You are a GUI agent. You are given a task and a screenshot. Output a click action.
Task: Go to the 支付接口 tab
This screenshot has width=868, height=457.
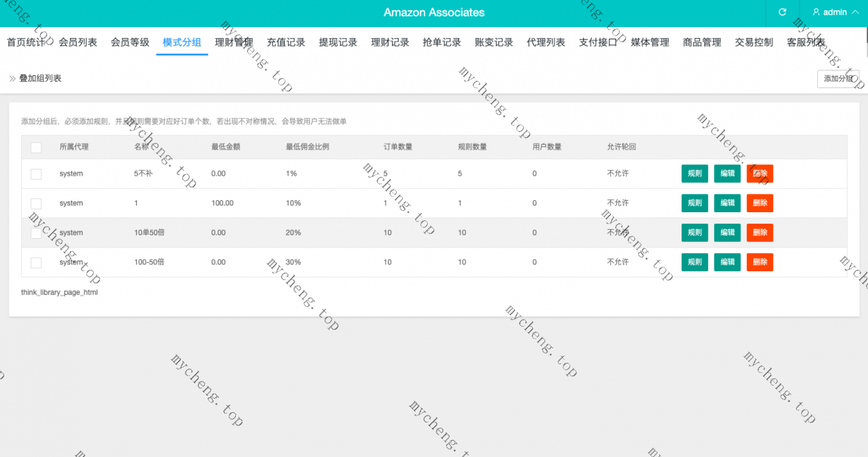coord(598,42)
